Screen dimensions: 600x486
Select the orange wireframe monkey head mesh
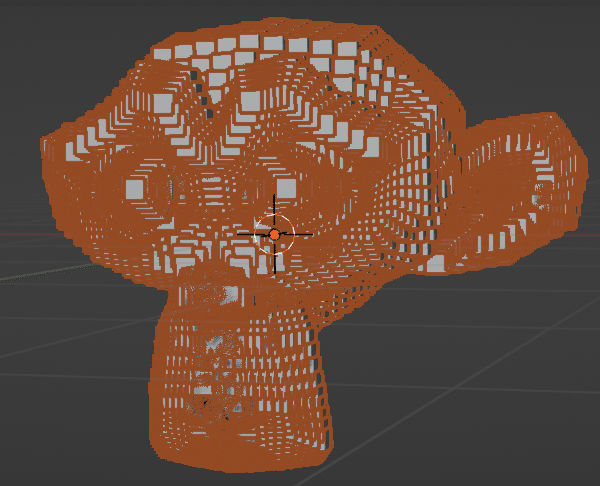pyautogui.click(x=314, y=245)
